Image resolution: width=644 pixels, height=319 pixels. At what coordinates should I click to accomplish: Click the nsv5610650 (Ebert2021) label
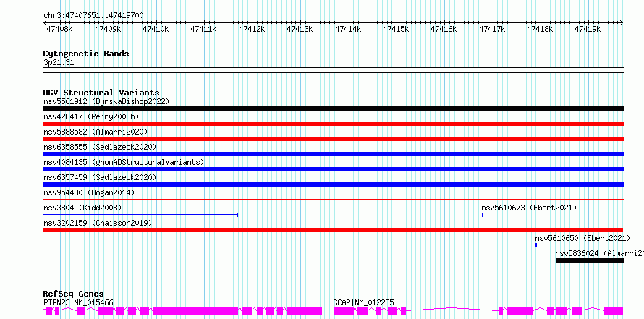tap(582, 238)
